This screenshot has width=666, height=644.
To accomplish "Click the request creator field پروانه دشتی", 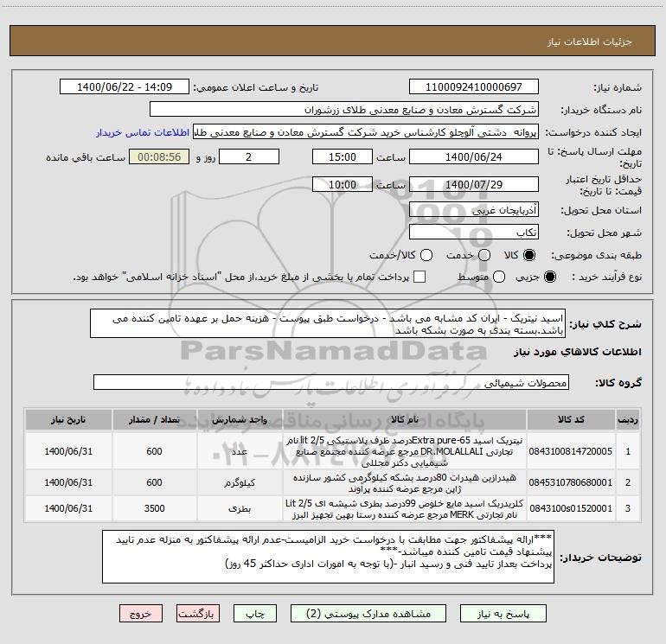I will click(x=366, y=132).
